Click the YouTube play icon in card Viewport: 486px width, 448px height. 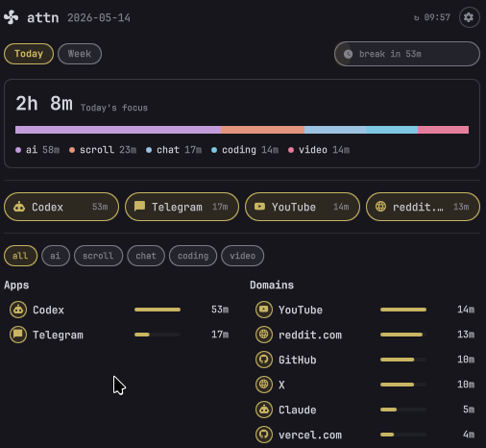(x=259, y=207)
